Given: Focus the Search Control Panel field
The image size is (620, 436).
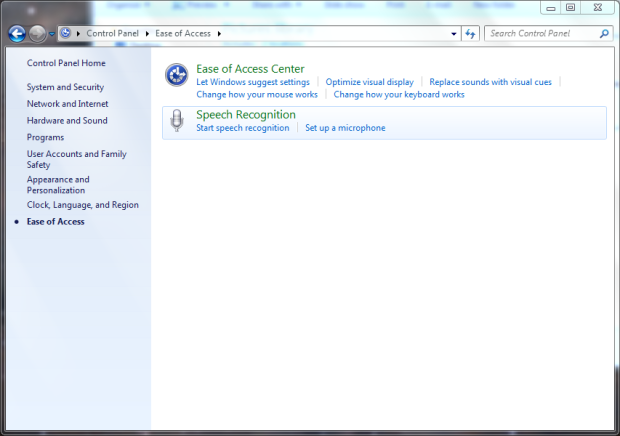Looking at the screenshot, I should (x=540, y=34).
